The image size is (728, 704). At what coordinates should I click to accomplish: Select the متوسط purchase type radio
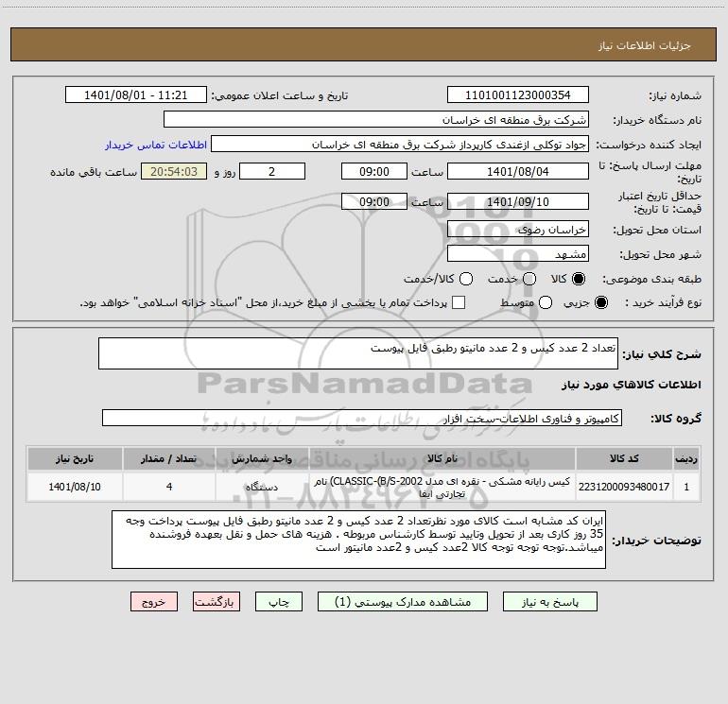coord(546,302)
